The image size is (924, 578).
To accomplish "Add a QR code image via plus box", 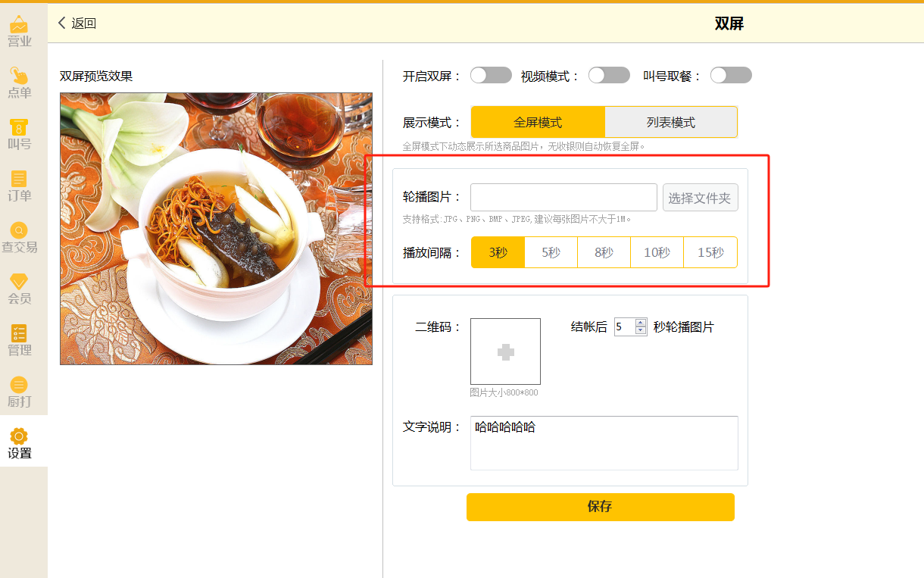I will coord(505,351).
